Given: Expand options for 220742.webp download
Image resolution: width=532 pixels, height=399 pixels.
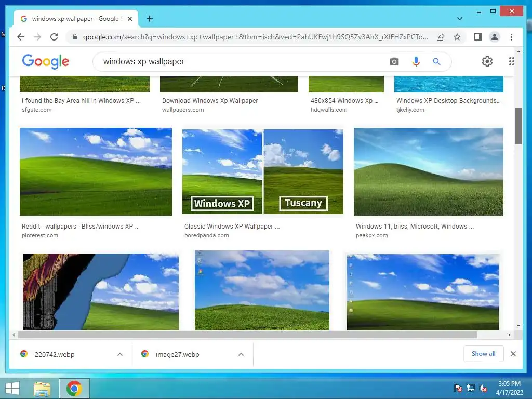Looking at the screenshot, I should [x=120, y=354].
